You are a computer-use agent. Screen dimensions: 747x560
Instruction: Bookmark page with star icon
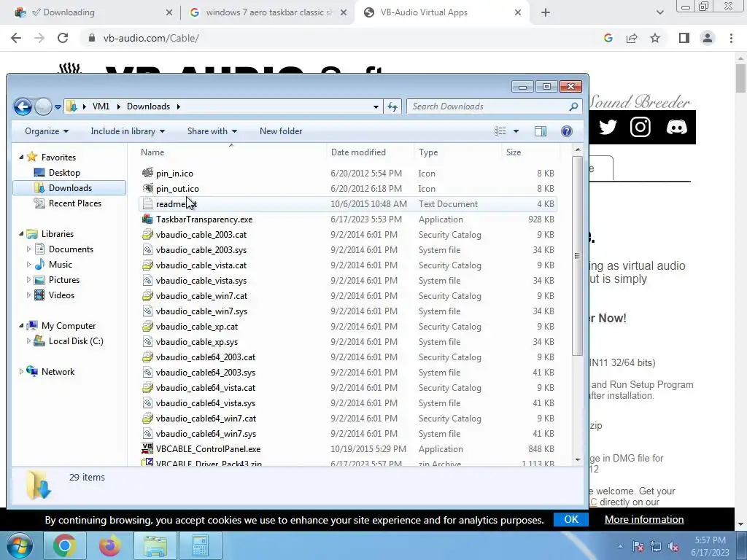[655, 38]
